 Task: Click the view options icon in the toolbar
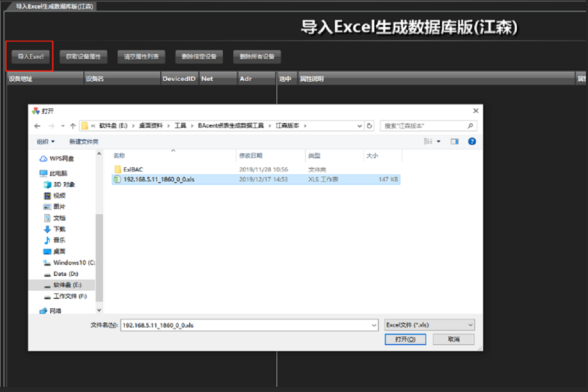click(x=428, y=142)
